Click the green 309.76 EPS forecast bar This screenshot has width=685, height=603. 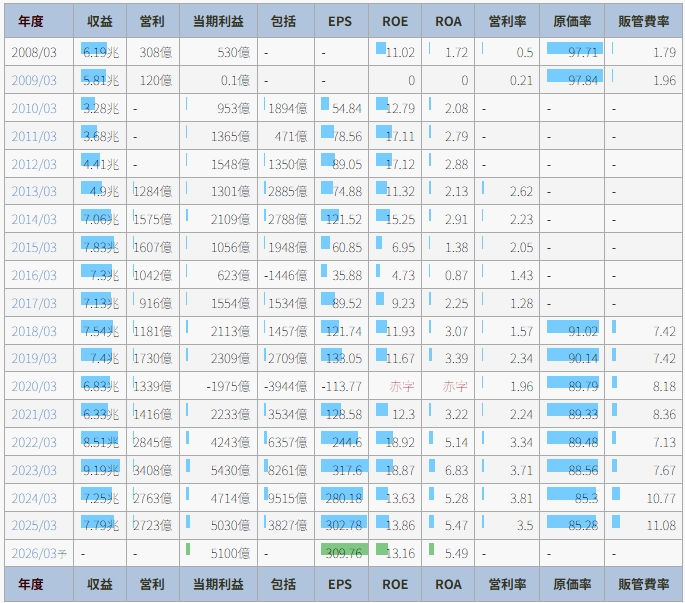pos(344,551)
